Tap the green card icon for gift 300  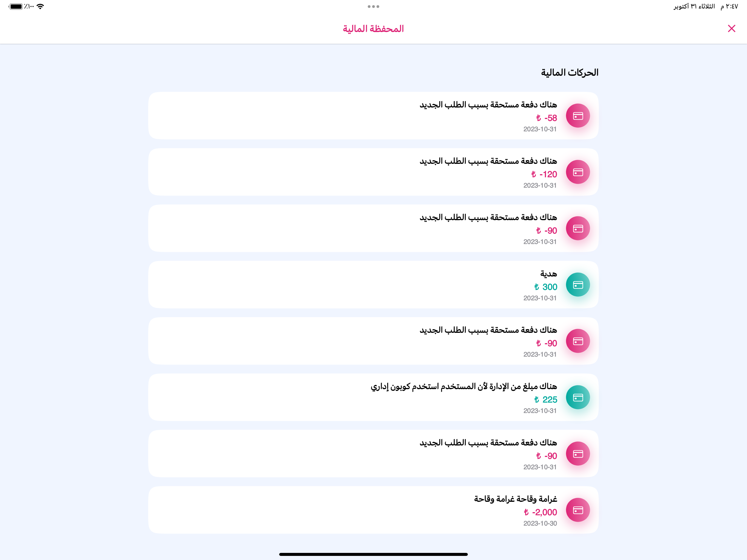click(578, 285)
